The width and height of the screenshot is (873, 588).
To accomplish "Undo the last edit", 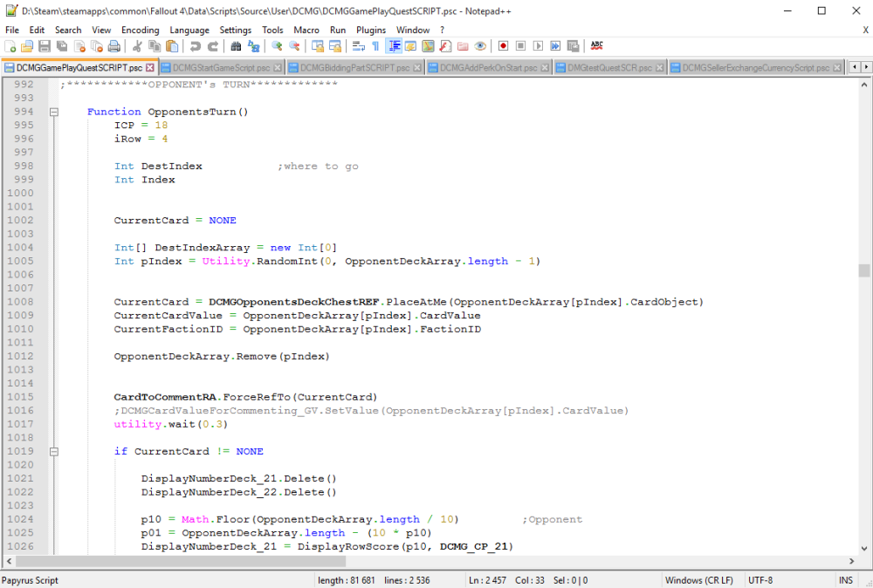I will point(195,46).
